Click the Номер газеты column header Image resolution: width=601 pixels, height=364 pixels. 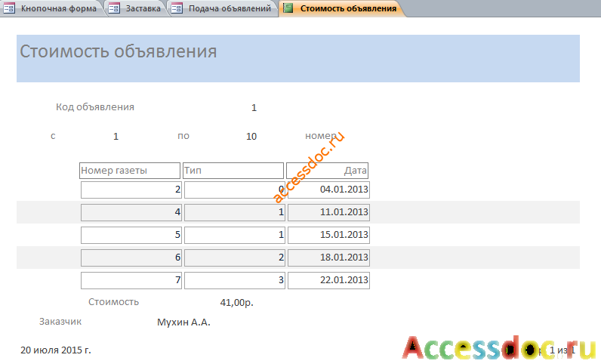tap(130, 171)
